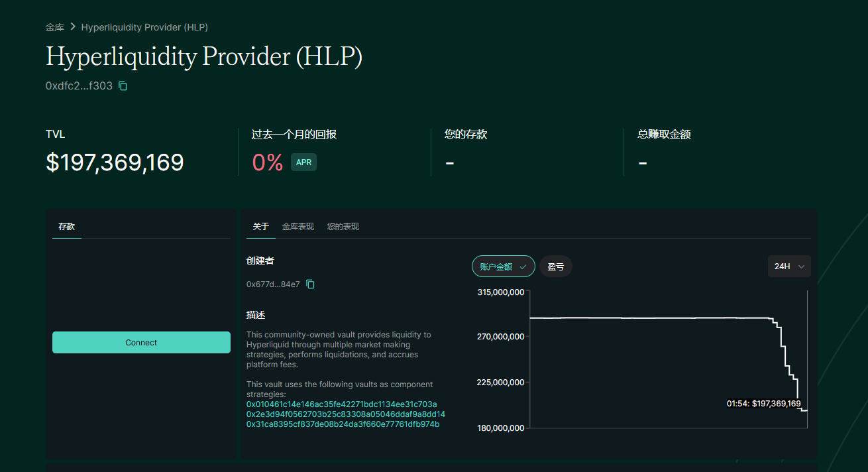Viewport: 868px width, 472px height.
Task: Go back to 金库 via breadcrumb
Action: (x=54, y=27)
